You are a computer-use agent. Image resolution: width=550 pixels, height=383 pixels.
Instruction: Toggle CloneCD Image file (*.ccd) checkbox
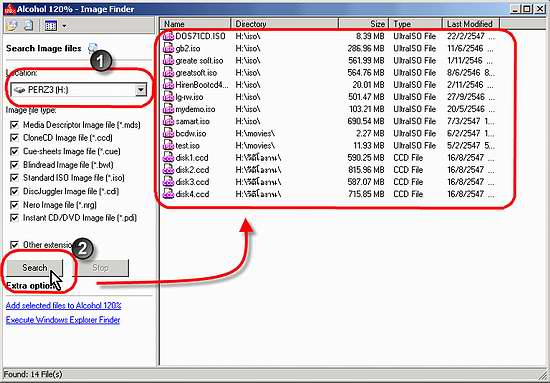(x=14, y=138)
